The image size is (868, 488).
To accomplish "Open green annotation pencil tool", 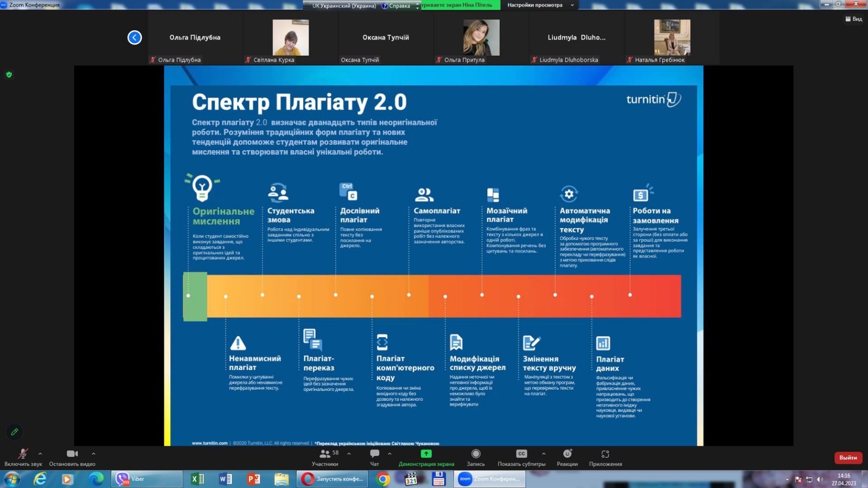I will (15, 432).
